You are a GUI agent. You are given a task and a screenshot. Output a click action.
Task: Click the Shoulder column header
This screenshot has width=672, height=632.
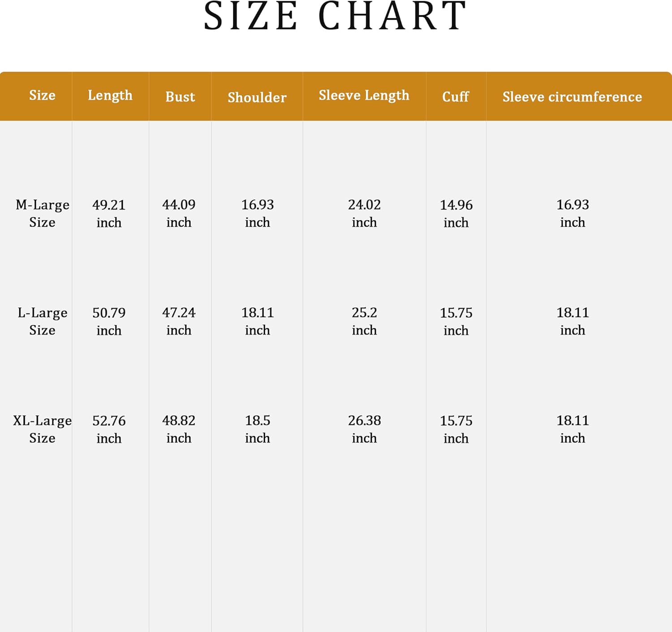(x=257, y=97)
